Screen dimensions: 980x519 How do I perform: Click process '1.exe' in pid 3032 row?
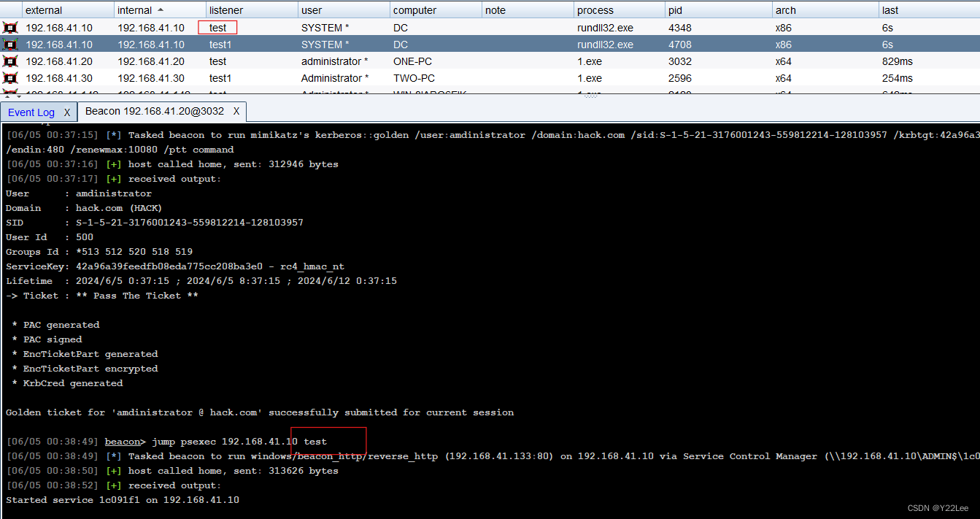click(590, 61)
